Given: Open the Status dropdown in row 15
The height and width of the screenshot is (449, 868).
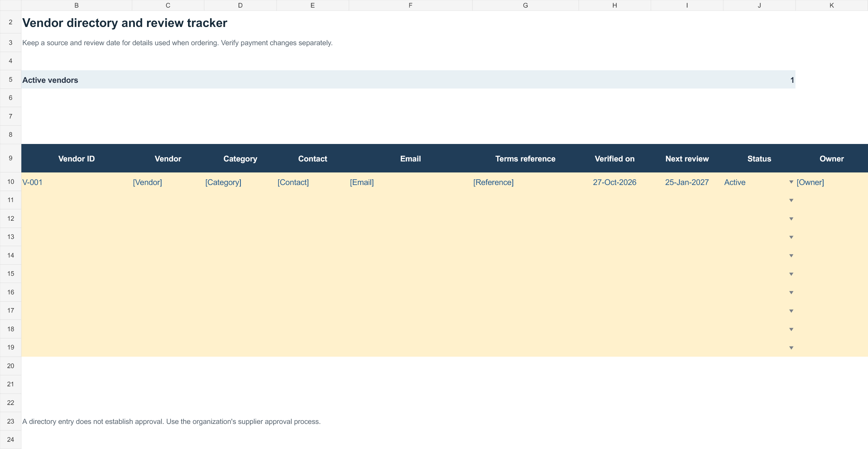Looking at the screenshot, I should click(791, 274).
